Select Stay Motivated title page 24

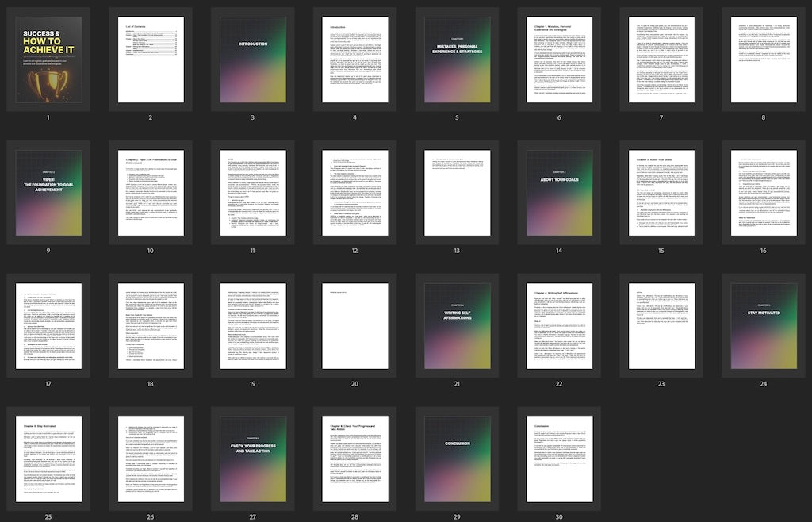(x=763, y=326)
